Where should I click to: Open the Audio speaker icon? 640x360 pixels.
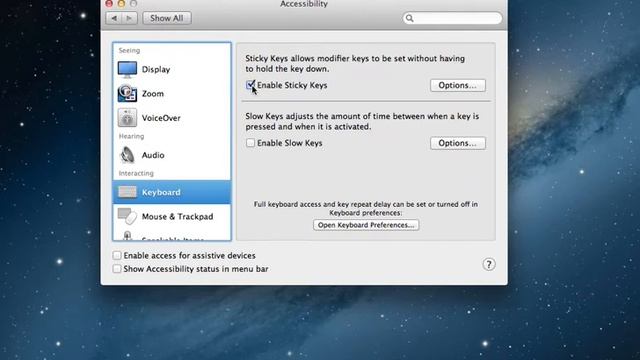pos(127,155)
